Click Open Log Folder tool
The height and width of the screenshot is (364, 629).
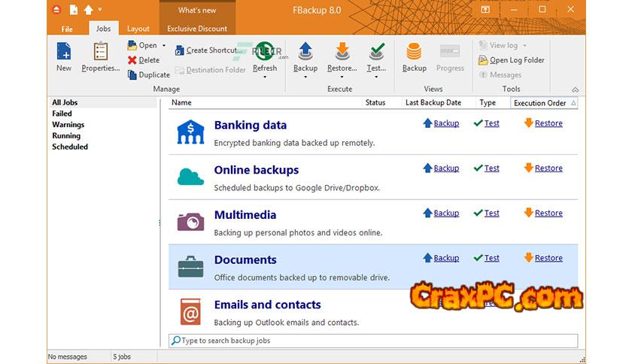(x=512, y=60)
